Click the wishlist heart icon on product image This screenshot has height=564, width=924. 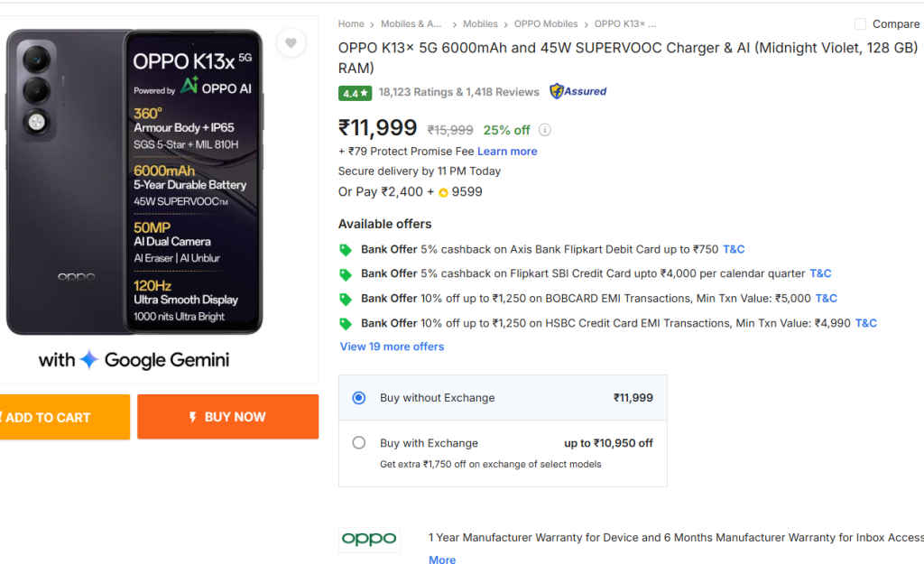pyautogui.click(x=291, y=43)
